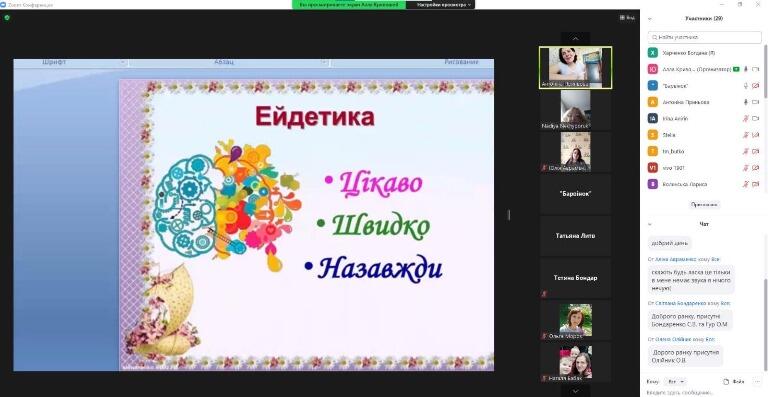Click the crossed camera icon for "Барвінок"
Viewport: 768px width, 397px height.
756,86
